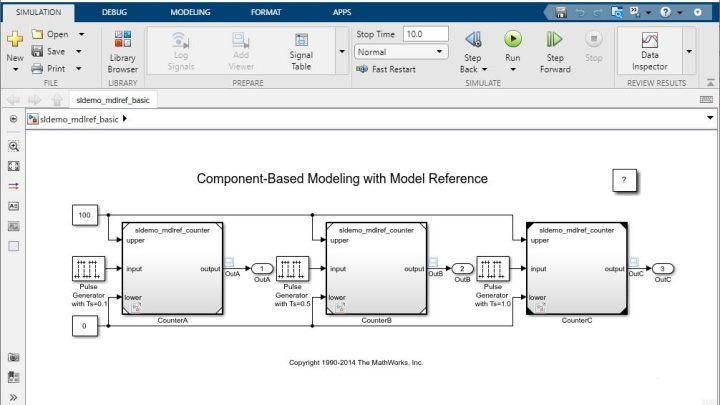Screen dimensions: 720x405
Task: Select the Area tool in the palette
Action: (13, 246)
